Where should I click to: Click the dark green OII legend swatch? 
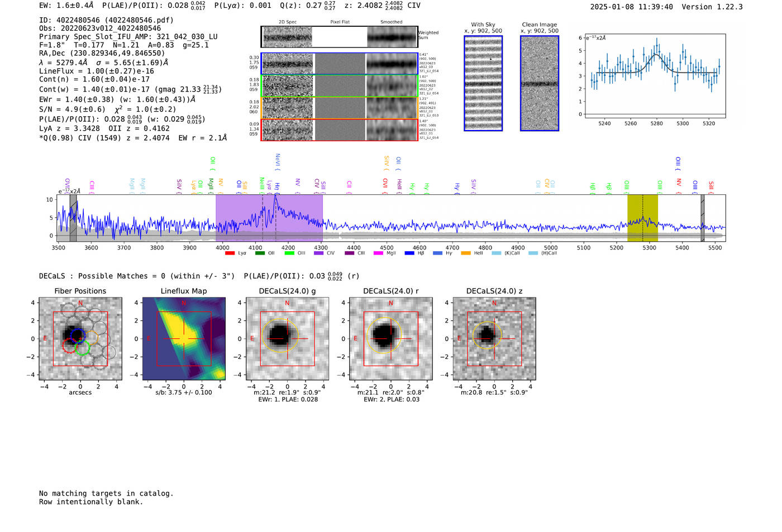tap(259, 253)
